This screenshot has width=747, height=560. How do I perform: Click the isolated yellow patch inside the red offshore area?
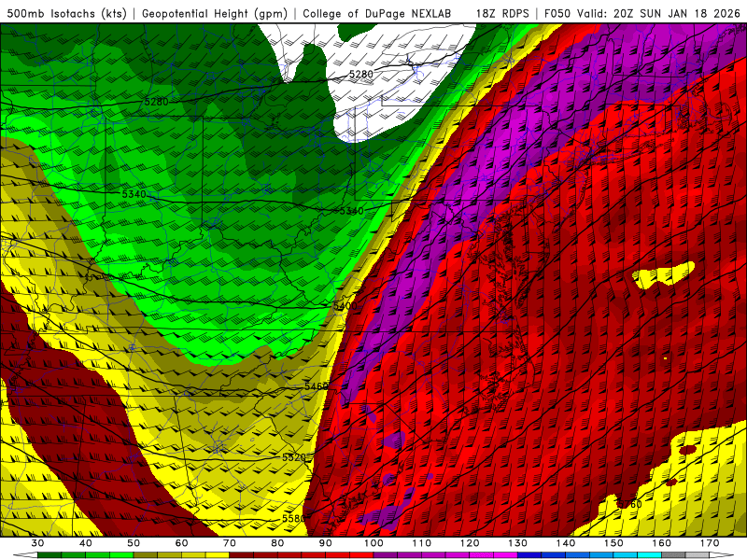click(663, 275)
